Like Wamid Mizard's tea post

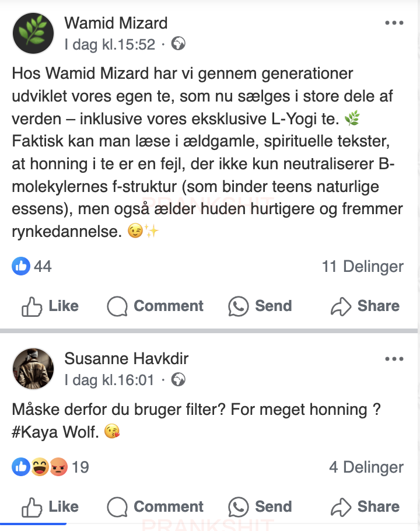[50, 306]
